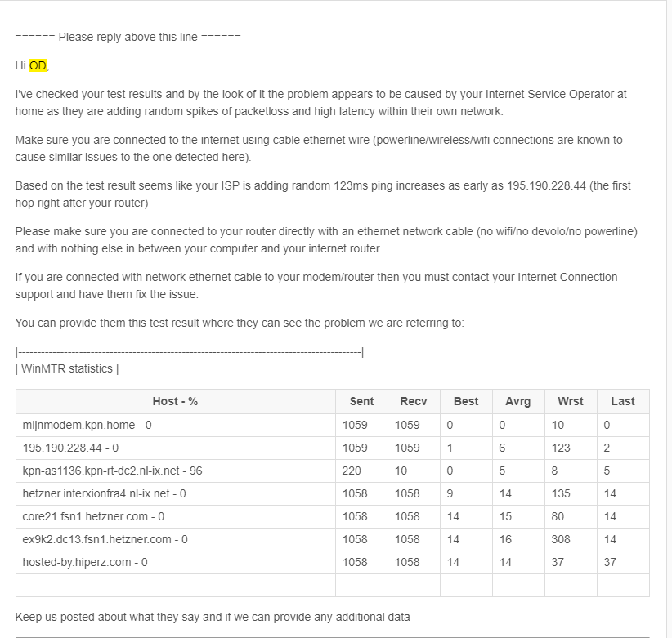Select the mijnmodem.kpn.home host cell
The height and width of the screenshot is (638, 672).
coord(175,425)
